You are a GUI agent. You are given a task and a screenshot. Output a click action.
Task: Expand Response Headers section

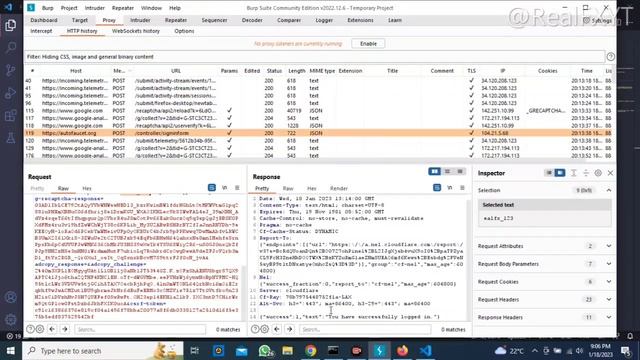pyautogui.click(x=609, y=317)
